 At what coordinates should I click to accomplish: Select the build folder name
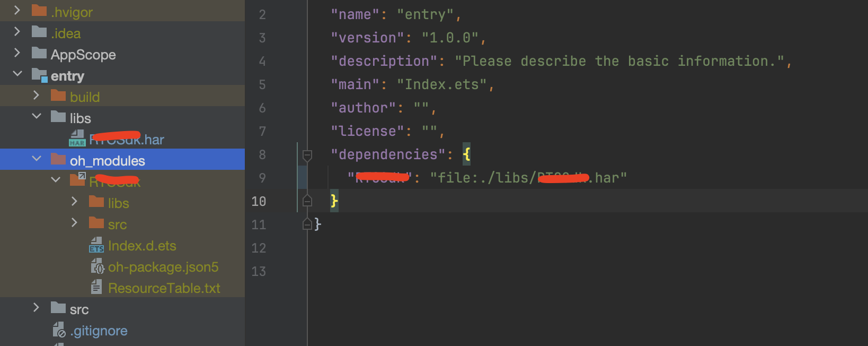(85, 97)
